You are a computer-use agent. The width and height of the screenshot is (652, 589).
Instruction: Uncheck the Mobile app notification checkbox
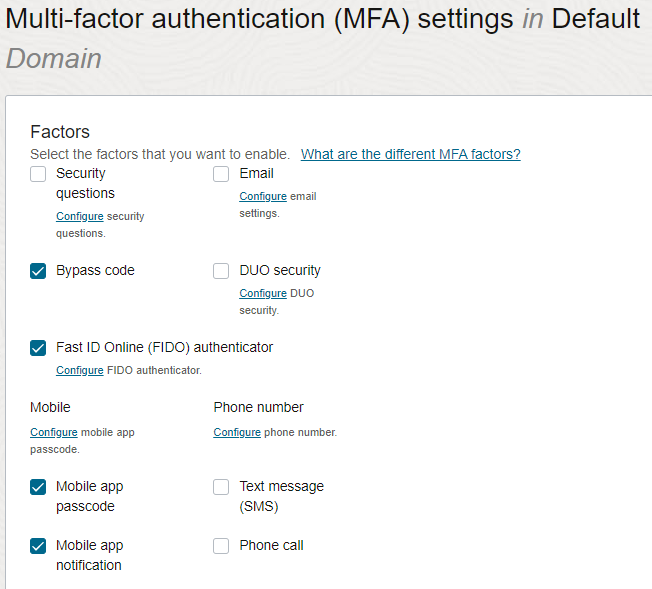point(38,546)
